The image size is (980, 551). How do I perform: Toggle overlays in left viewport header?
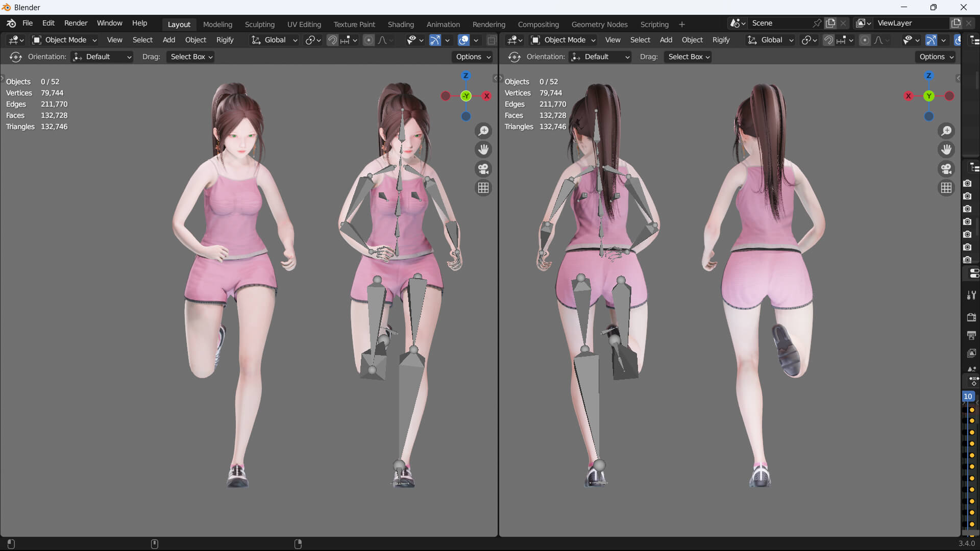pos(463,40)
